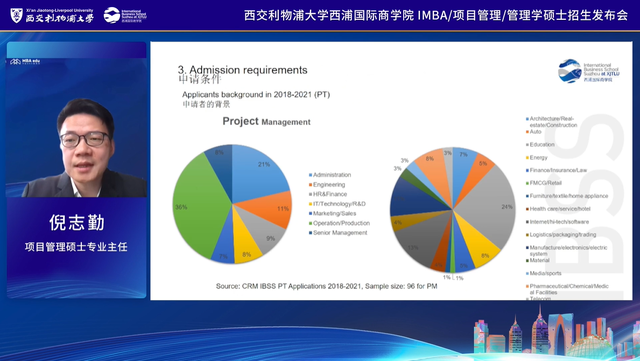640x361 pixels.
Task: Click the IBSS logo on the slide
Action: click(x=589, y=71)
